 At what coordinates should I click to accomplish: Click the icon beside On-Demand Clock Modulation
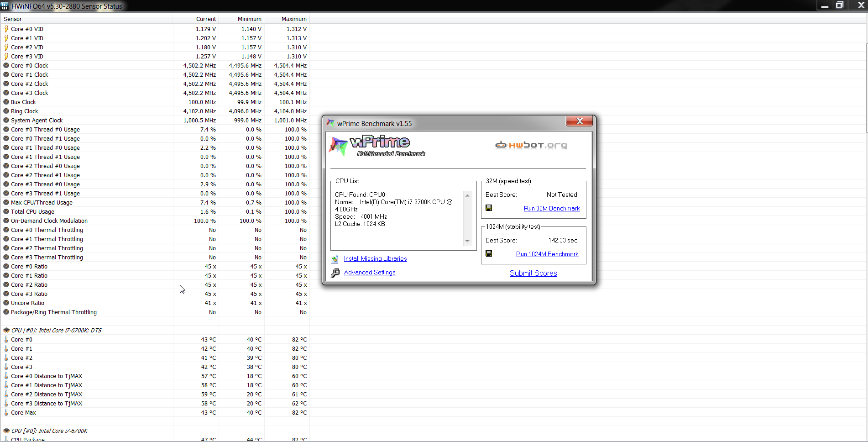[x=6, y=221]
